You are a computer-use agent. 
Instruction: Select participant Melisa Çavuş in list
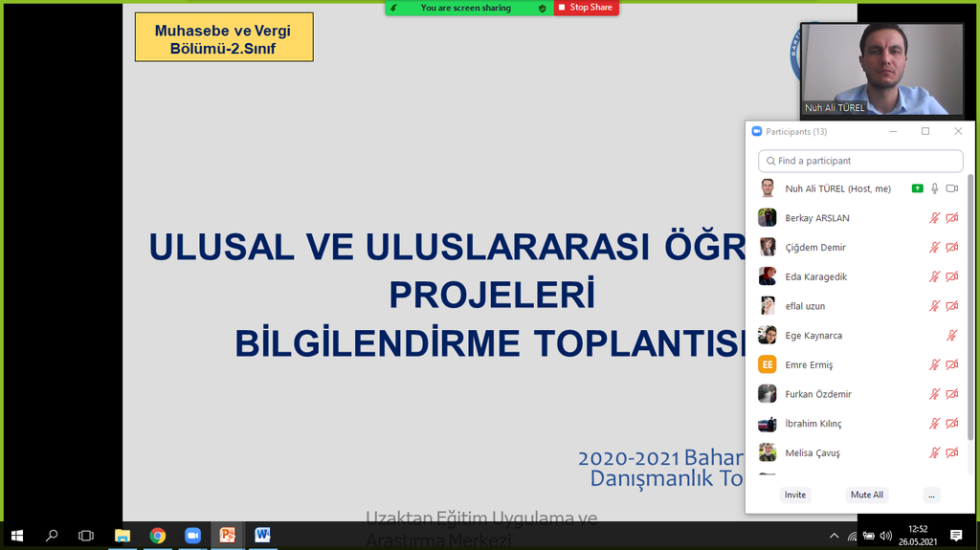857,452
